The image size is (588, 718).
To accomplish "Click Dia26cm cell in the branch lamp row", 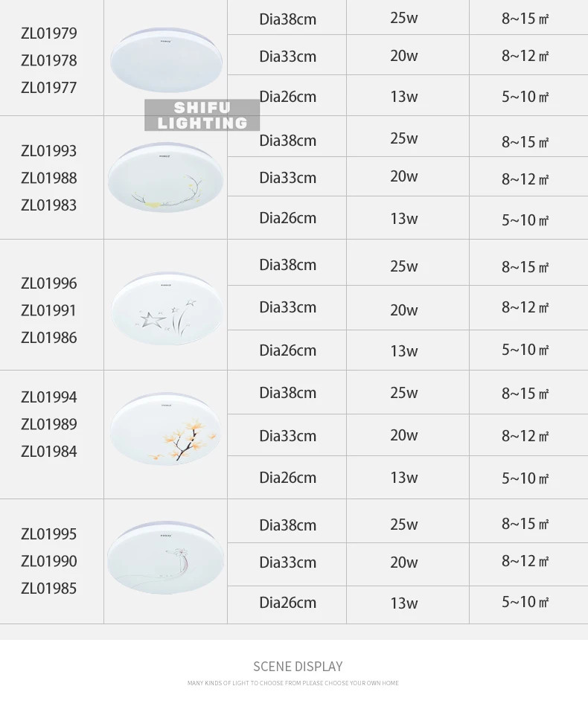I will click(x=287, y=217).
